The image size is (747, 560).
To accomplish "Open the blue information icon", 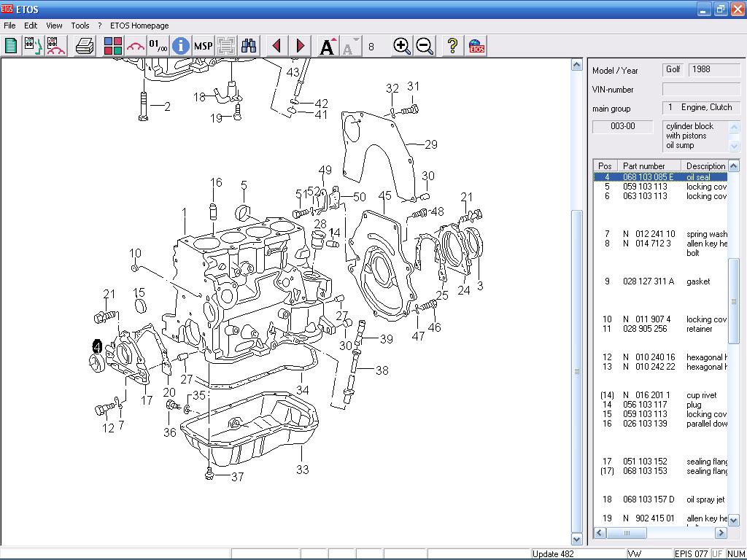I will click(181, 46).
